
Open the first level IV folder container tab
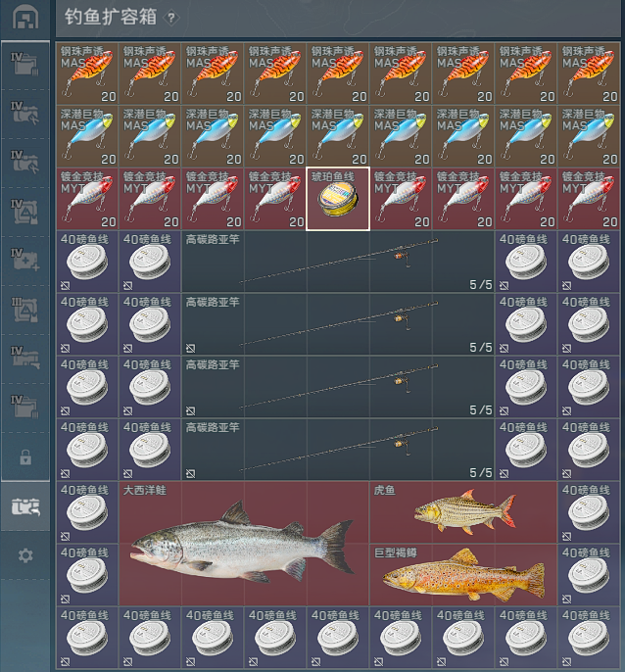click(24, 65)
